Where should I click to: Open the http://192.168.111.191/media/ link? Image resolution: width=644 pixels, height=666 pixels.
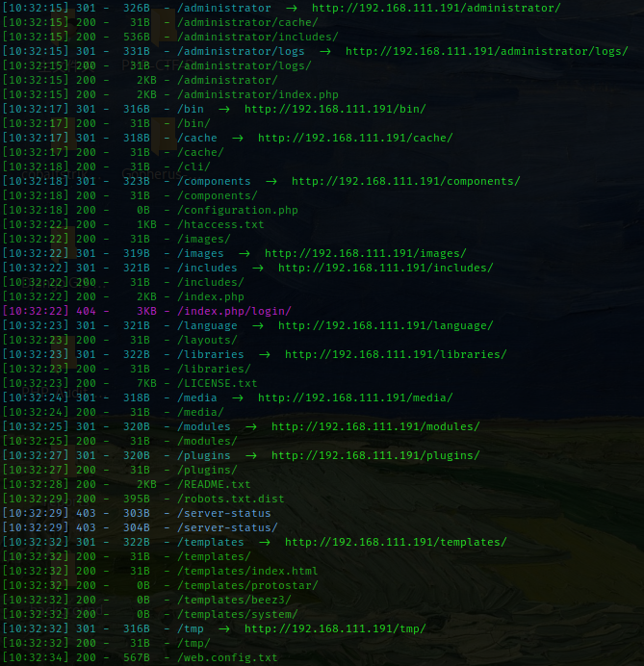355,398
